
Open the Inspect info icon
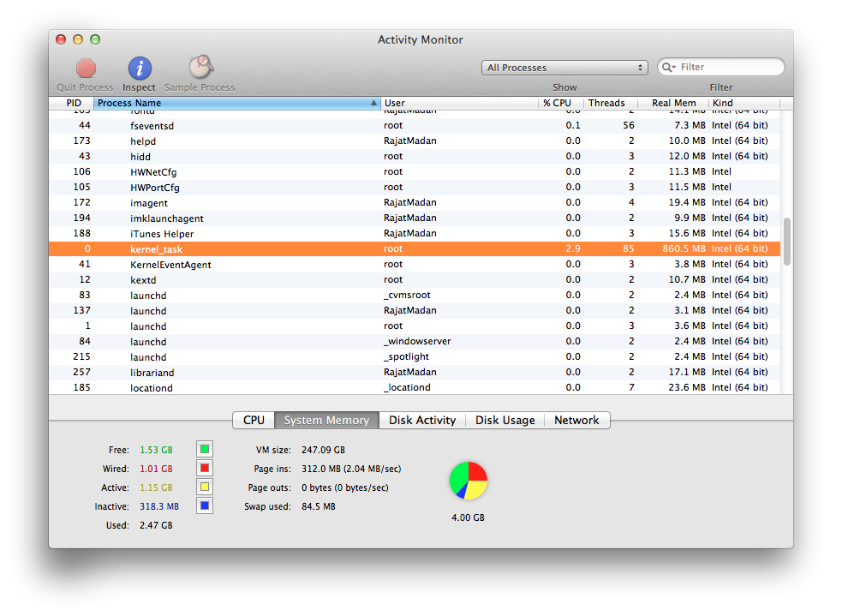tap(140, 69)
